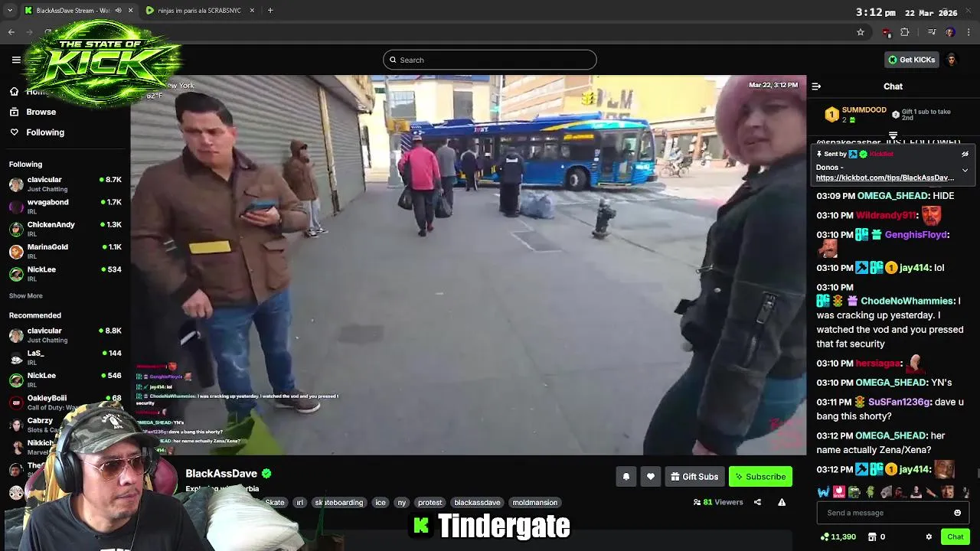Expand pinned message chevron

pyautogui.click(x=965, y=171)
